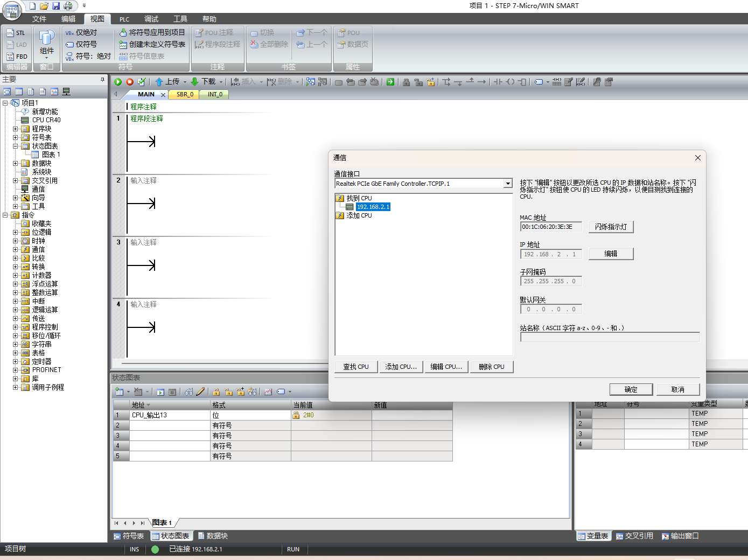
Task: Click the 闪烁指示灯 button
Action: click(x=611, y=227)
